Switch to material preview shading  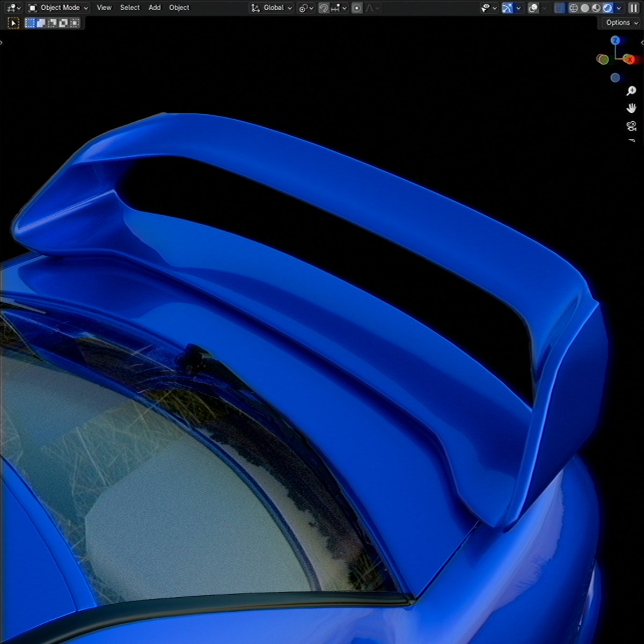click(596, 8)
